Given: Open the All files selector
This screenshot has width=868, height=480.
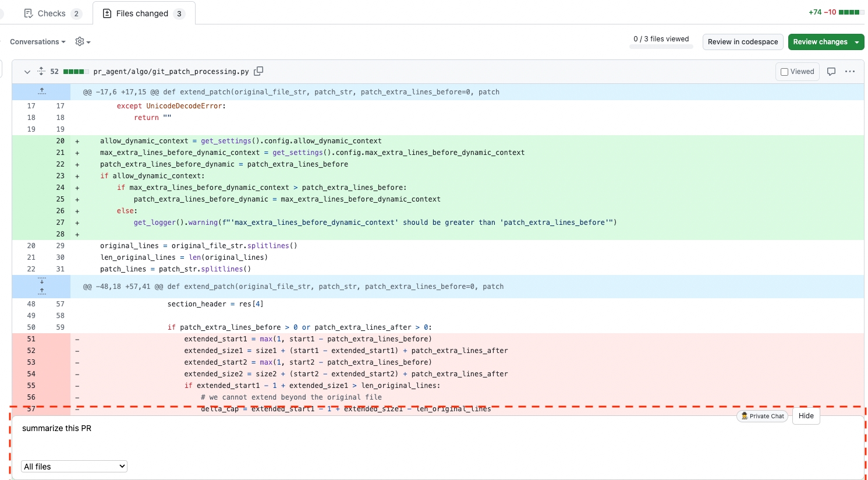Looking at the screenshot, I should [x=74, y=467].
